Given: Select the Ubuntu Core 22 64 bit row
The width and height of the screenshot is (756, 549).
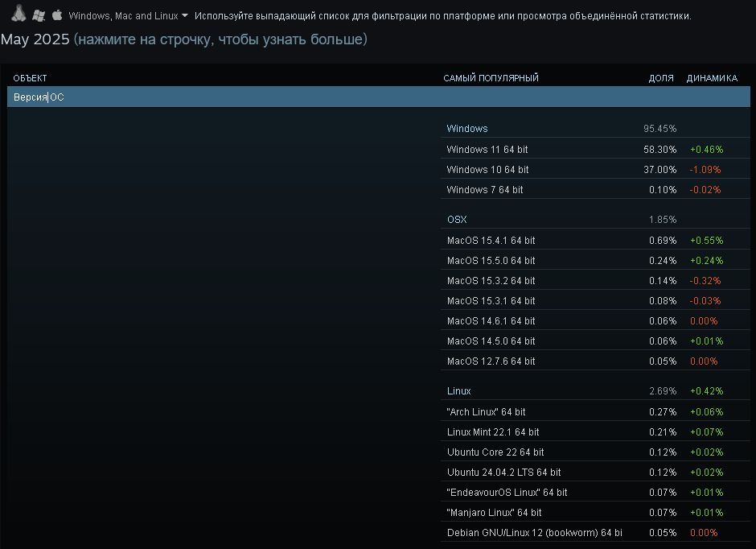Looking at the screenshot, I should point(595,452).
